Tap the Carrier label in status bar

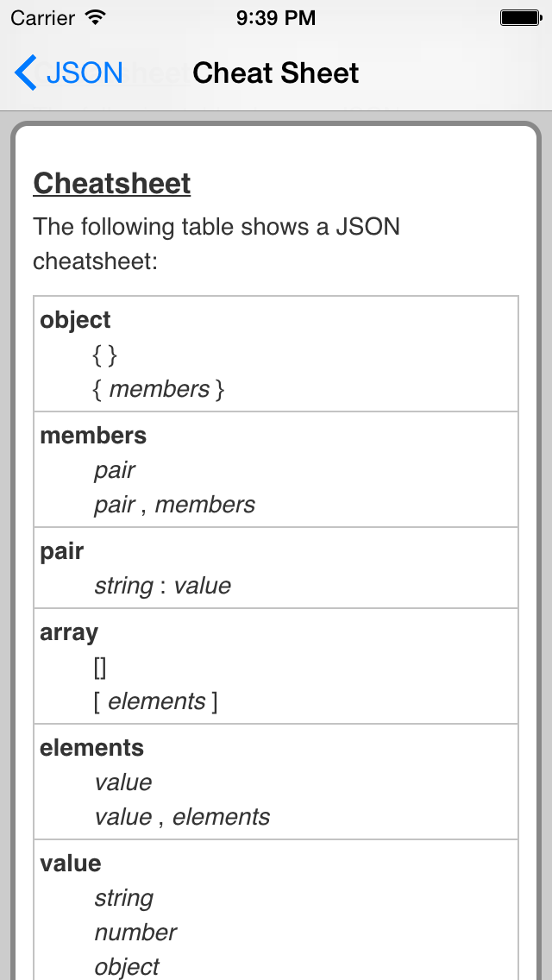click(42, 17)
